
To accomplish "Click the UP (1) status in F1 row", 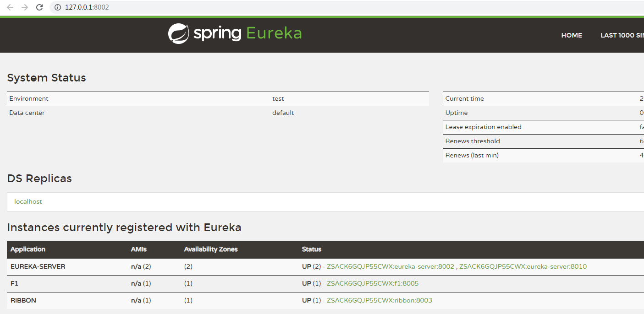I will pyautogui.click(x=312, y=283).
